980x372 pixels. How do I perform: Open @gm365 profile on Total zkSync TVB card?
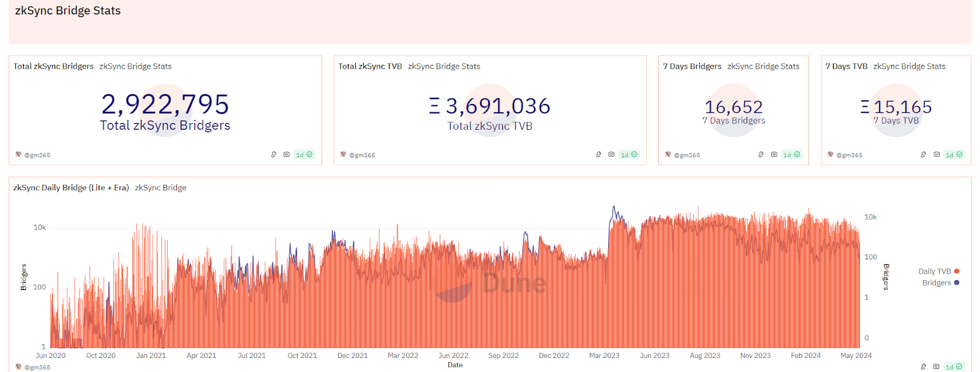click(x=362, y=155)
